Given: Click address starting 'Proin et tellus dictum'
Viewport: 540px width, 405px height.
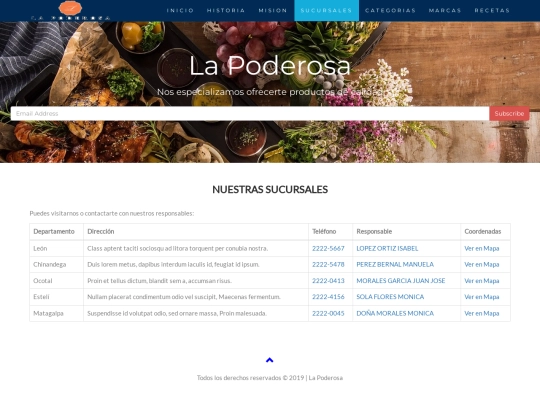Looking at the screenshot, I should click(159, 281).
